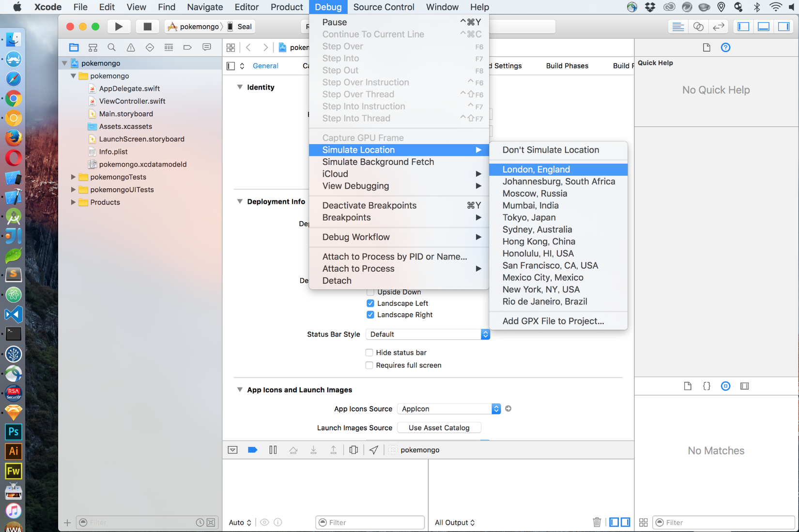Open the related items grid menu
This screenshot has width=799, height=532.
pyautogui.click(x=230, y=47)
